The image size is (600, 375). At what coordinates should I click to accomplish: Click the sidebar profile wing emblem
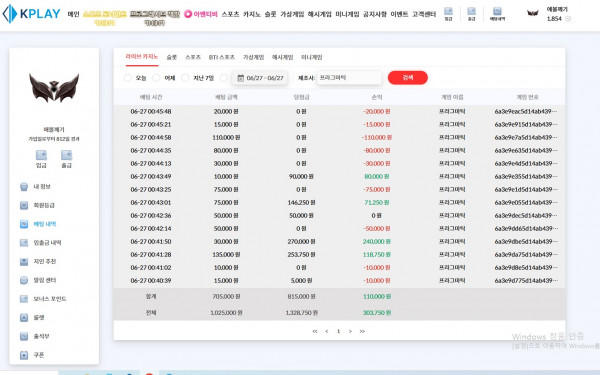tap(54, 88)
